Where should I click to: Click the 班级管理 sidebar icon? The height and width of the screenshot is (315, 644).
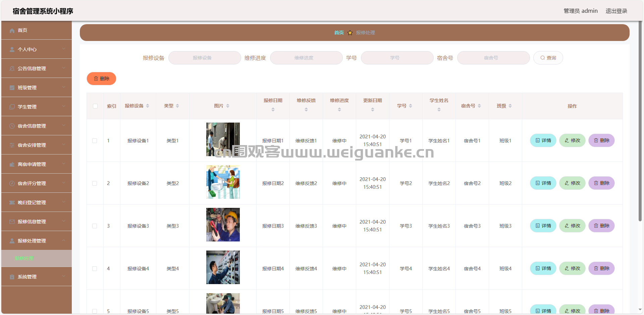point(12,88)
